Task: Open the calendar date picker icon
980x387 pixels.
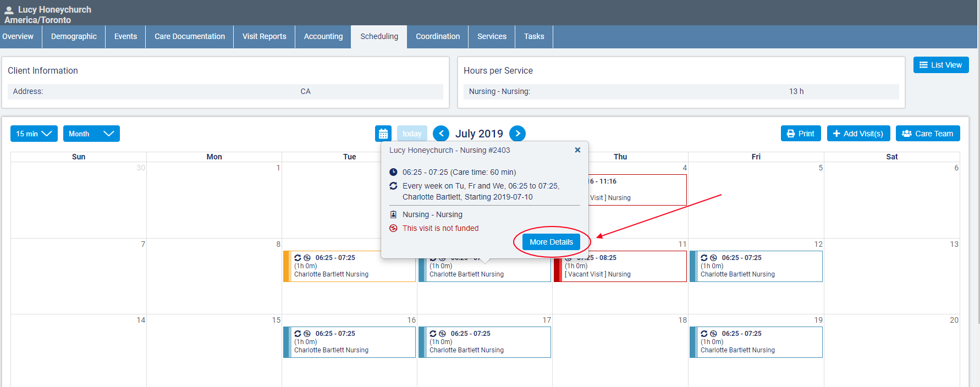Action: coord(383,134)
